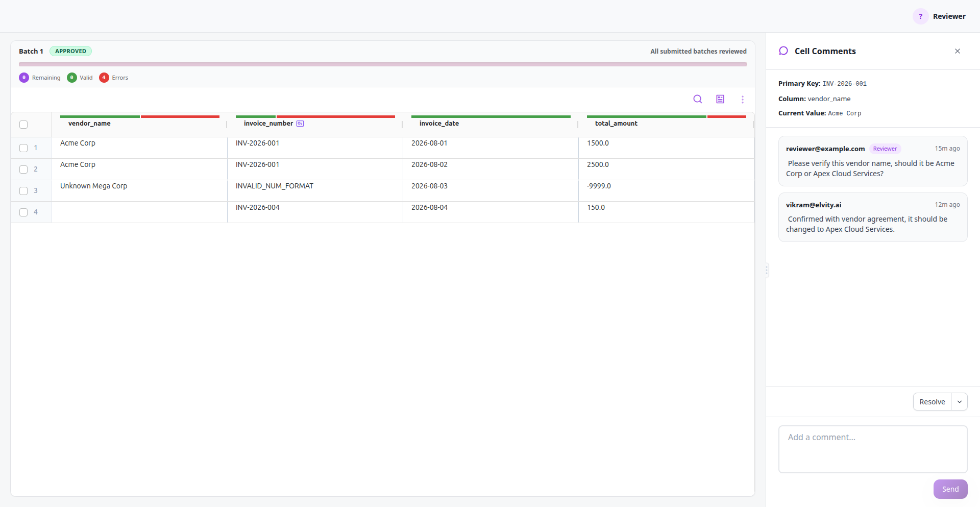Click the Cell Comments speech bubble icon
This screenshot has width=980, height=507.
pos(783,51)
